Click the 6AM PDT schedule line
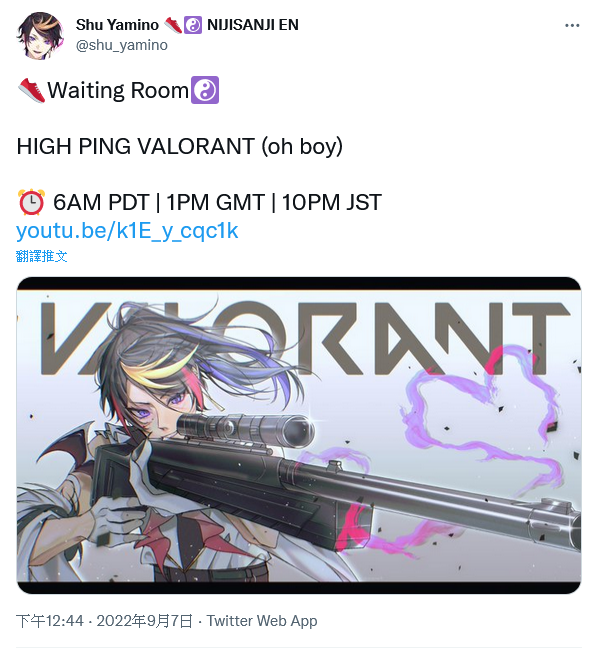The height and width of the screenshot is (648, 598). (200, 202)
